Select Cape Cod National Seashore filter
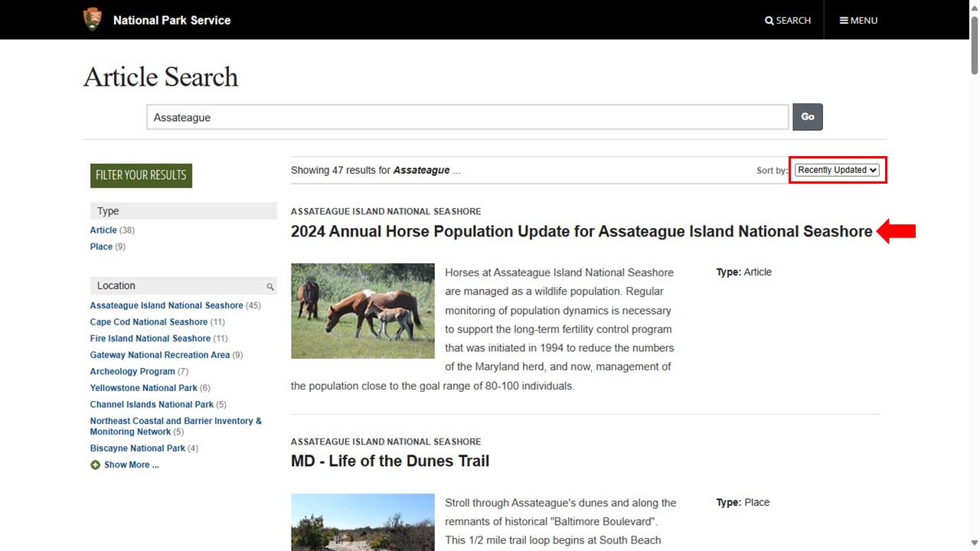The width and height of the screenshot is (980, 551). [x=149, y=322]
